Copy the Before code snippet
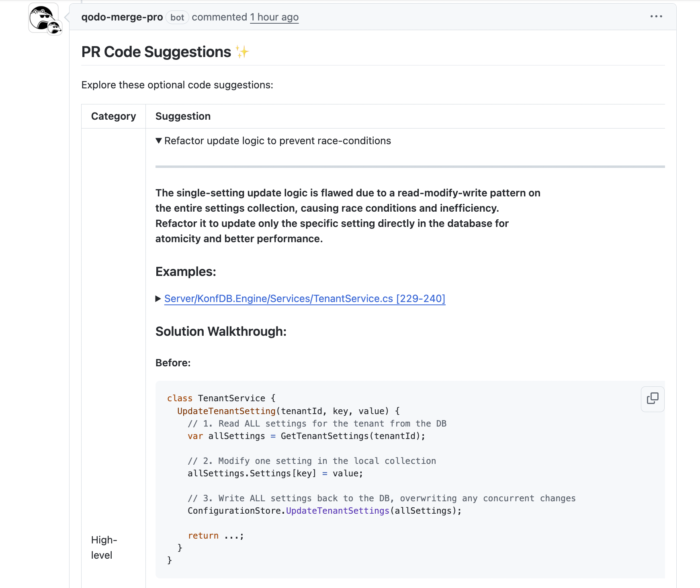The height and width of the screenshot is (588, 700). [652, 399]
